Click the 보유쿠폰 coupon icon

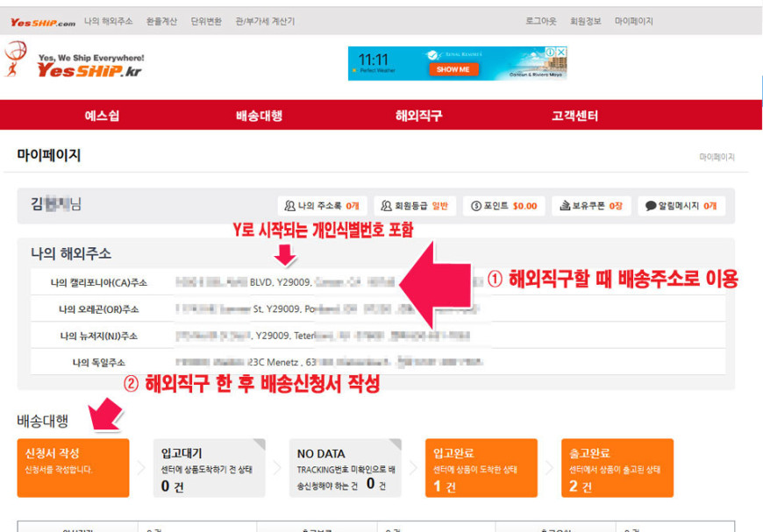[x=565, y=206]
